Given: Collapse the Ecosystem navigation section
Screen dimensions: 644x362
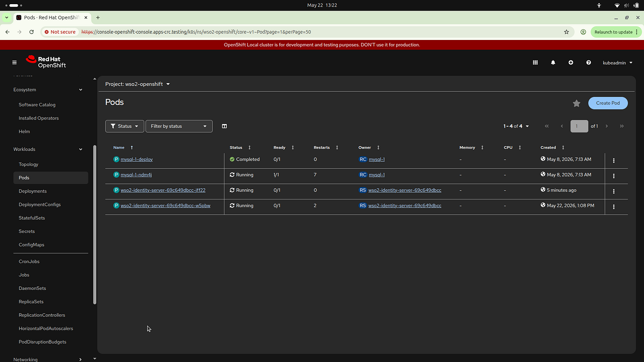Looking at the screenshot, I should click(x=48, y=90).
